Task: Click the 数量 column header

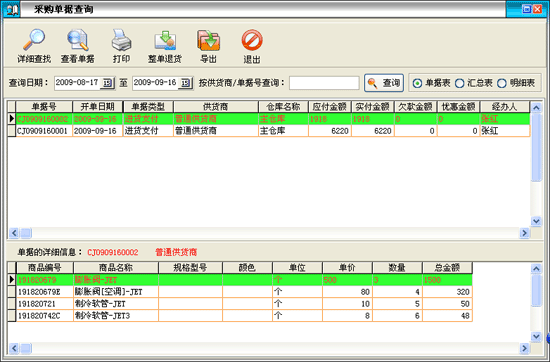Action: click(397, 268)
